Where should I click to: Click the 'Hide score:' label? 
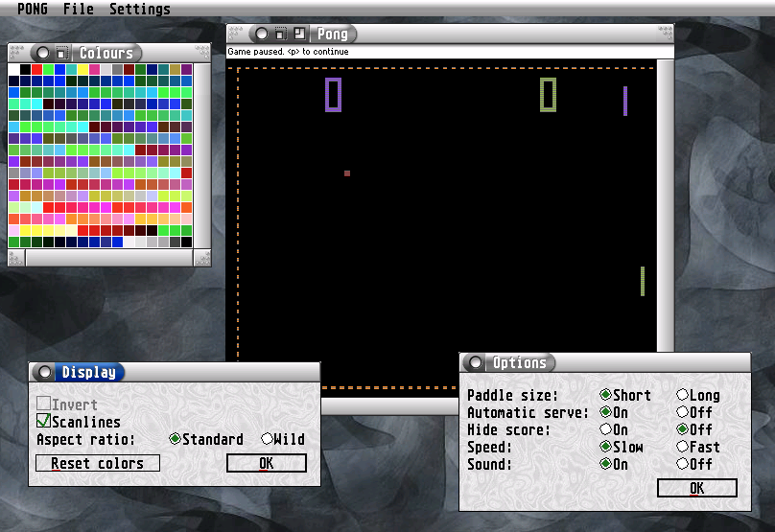click(x=508, y=429)
